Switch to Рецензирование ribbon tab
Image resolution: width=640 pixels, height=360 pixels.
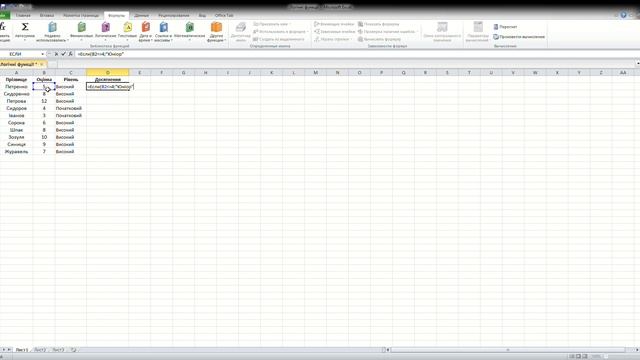174,16
